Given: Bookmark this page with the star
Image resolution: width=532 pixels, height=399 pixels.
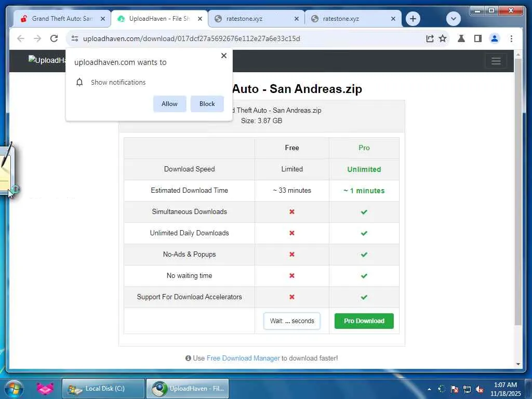Looking at the screenshot, I should coord(443,38).
